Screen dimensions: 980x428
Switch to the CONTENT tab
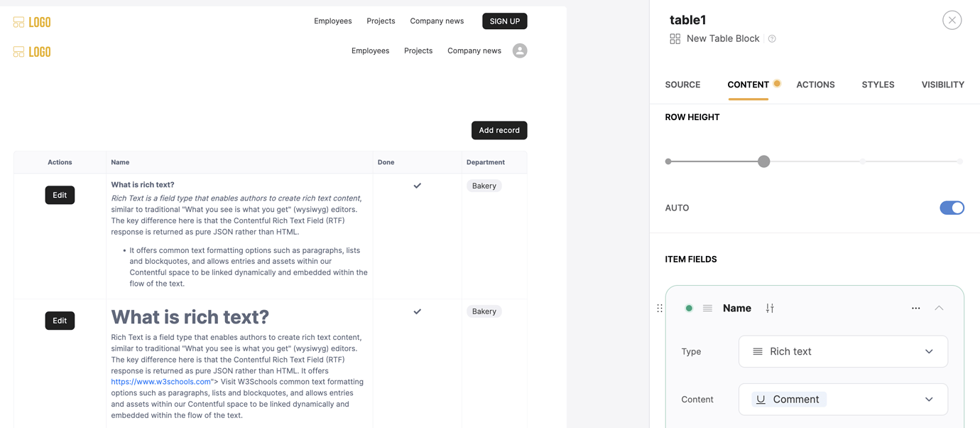point(748,85)
